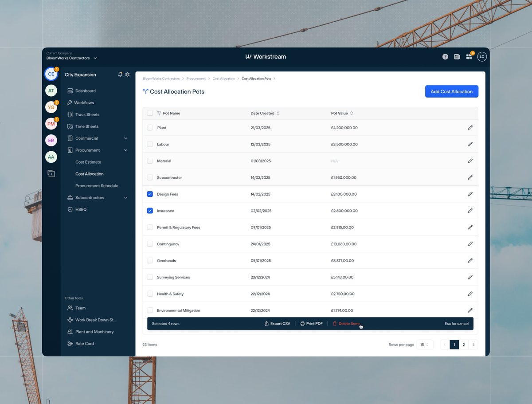This screenshot has height=404, width=532.
Task: Open the help question mark icon
Action: click(x=445, y=57)
